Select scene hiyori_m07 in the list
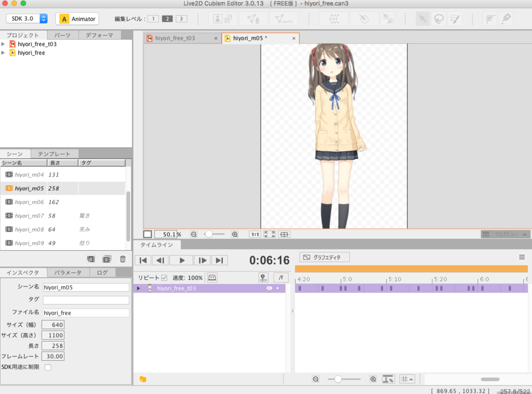532x394 pixels. click(x=63, y=215)
